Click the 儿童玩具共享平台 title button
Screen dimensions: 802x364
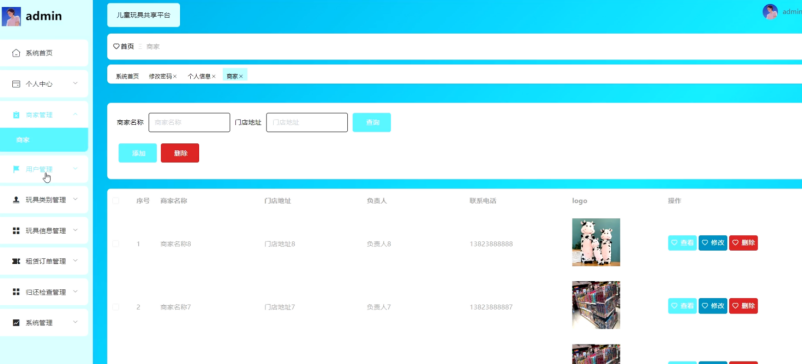[x=144, y=15]
